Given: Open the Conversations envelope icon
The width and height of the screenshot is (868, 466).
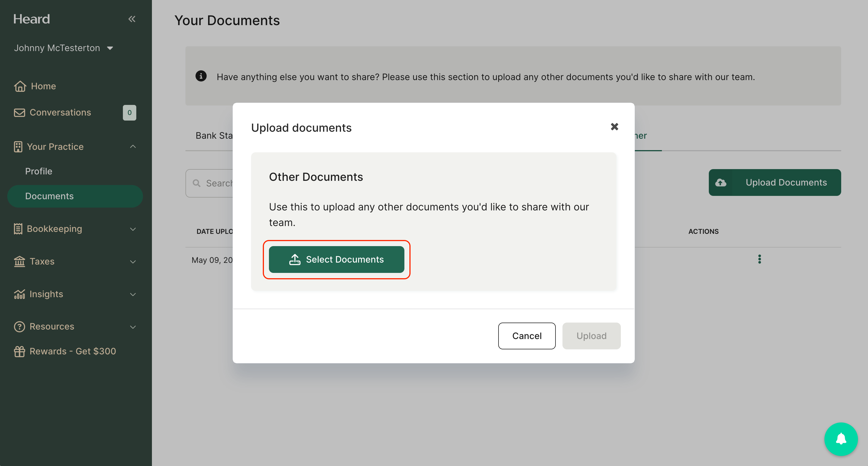Looking at the screenshot, I should (x=20, y=112).
